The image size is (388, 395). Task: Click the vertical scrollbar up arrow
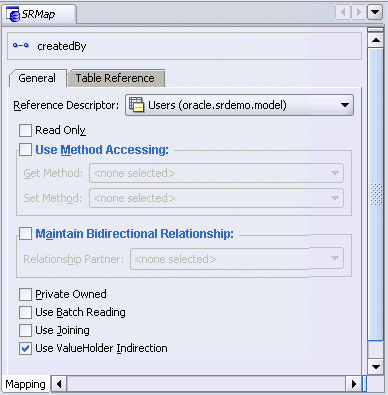click(376, 40)
